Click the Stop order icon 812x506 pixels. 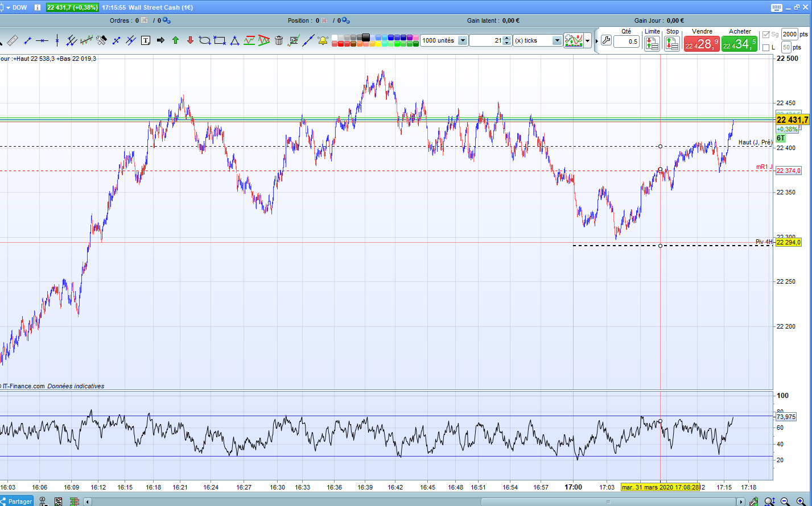tap(672, 44)
